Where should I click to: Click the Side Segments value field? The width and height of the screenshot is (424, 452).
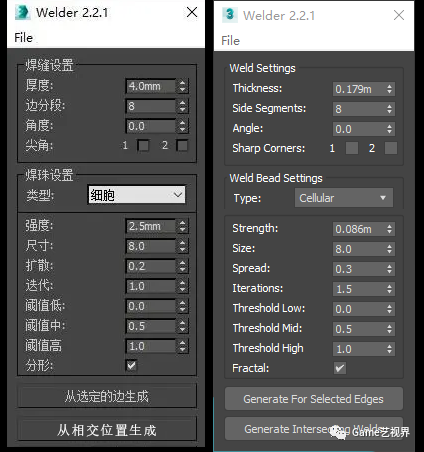coord(359,109)
